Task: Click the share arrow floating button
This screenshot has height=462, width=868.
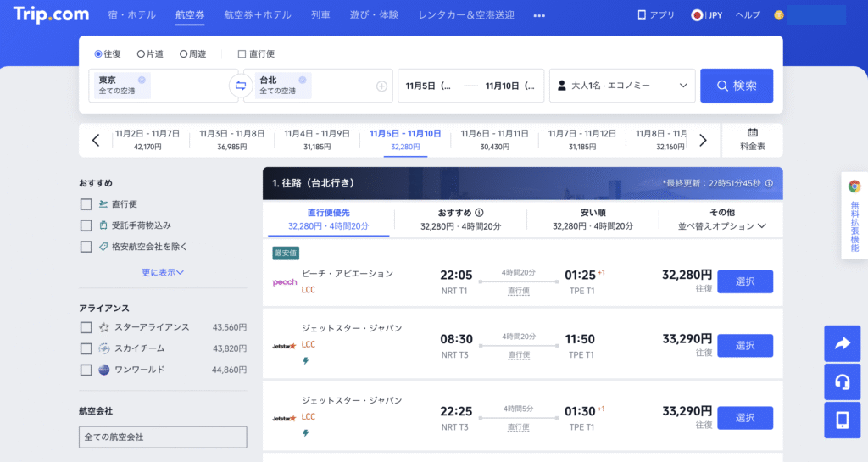Action: click(x=842, y=343)
